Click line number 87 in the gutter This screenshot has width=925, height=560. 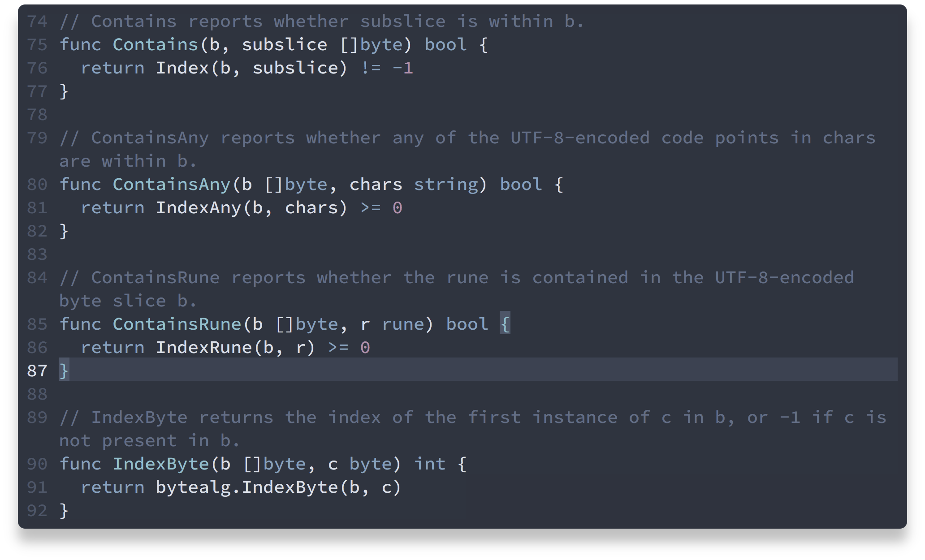pos(37,370)
